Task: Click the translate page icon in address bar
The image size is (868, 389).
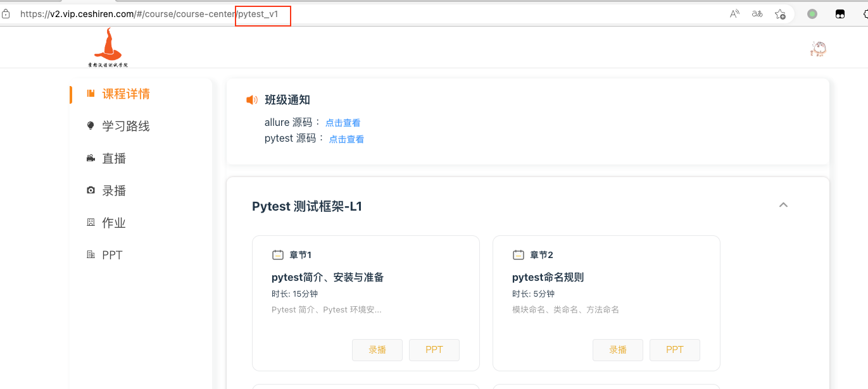Action: coord(757,14)
